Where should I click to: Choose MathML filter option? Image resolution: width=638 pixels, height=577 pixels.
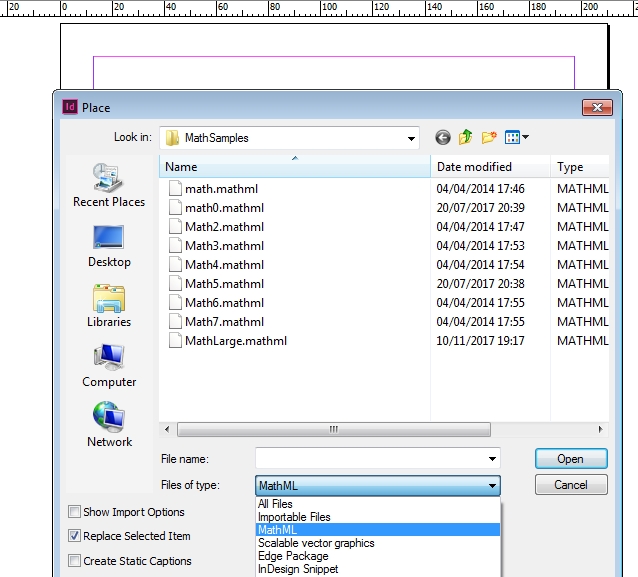pyautogui.click(x=378, y=530)
